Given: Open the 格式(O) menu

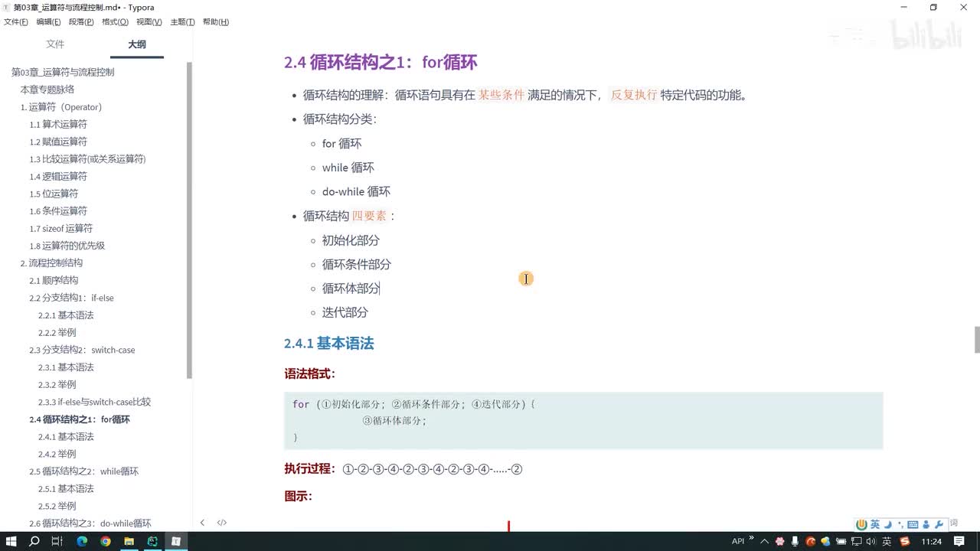Looking at the screenshot, I should 115,22.
